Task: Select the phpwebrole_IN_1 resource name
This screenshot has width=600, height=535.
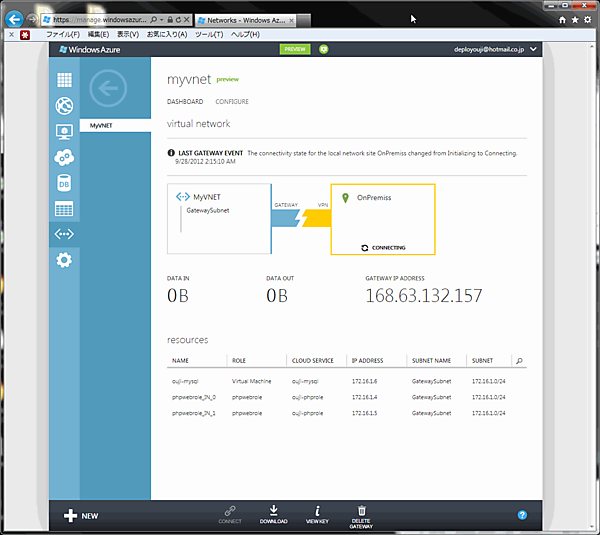Action: (194, 413)
